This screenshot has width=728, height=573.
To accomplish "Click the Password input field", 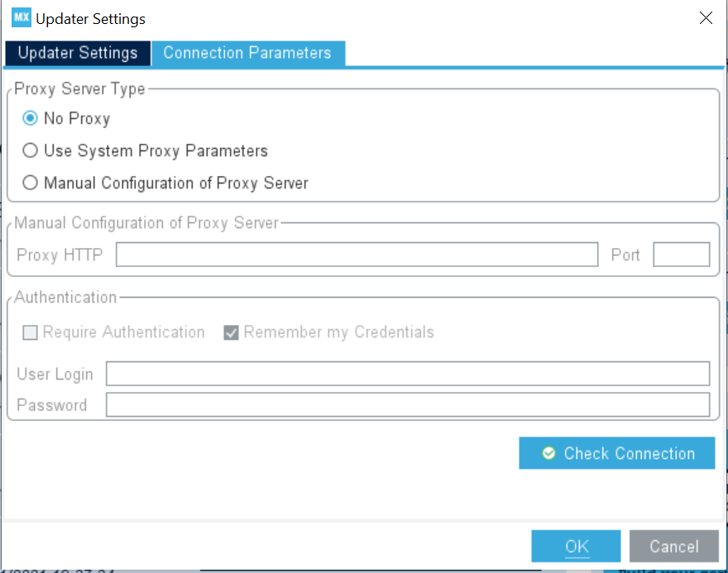I will coord(408,404).
